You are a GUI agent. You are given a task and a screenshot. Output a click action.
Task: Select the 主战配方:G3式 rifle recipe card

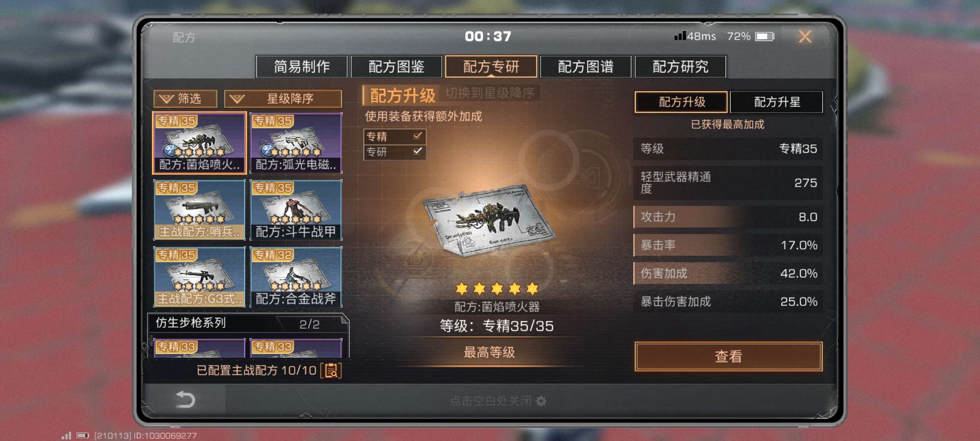pyautogui.click(x=199, y=277)
